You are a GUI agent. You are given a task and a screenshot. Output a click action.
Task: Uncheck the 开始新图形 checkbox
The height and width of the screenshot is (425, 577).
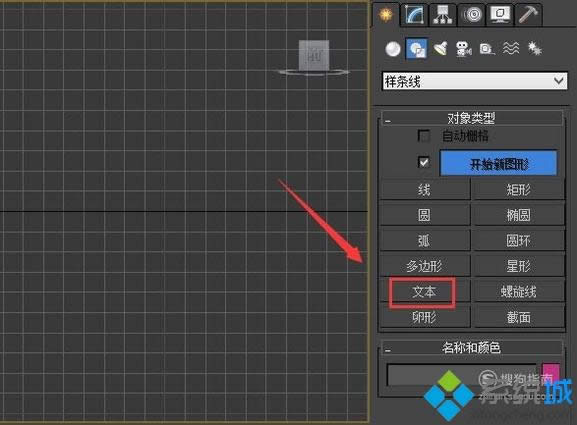[x=424, y=162]
